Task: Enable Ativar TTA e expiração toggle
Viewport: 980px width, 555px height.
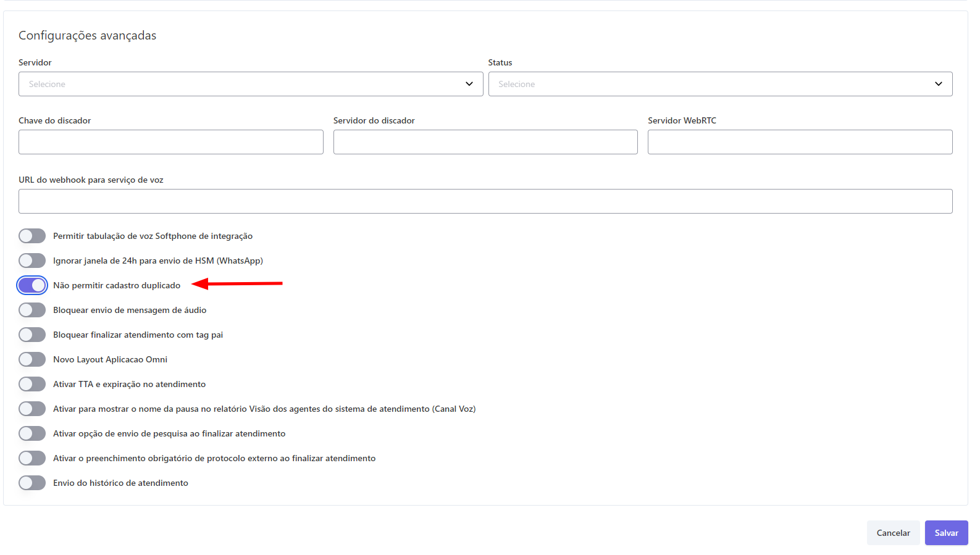Action: click(x=32, y=384)
